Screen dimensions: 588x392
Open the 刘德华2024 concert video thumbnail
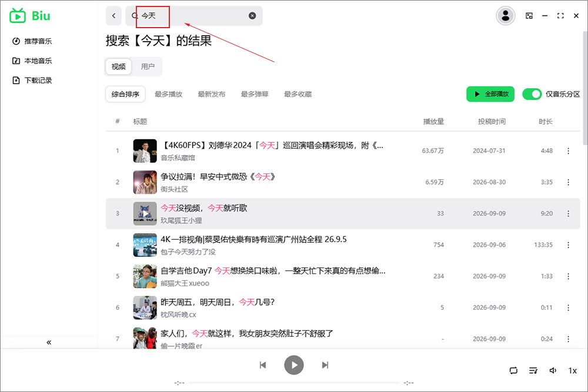pyautogui.click(x=145, y=150)
